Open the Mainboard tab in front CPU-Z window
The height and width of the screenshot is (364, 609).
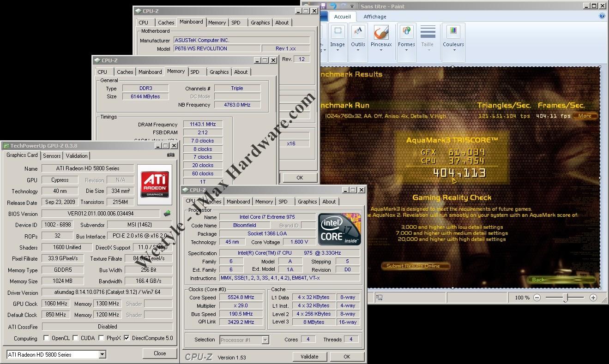point(238,202)
